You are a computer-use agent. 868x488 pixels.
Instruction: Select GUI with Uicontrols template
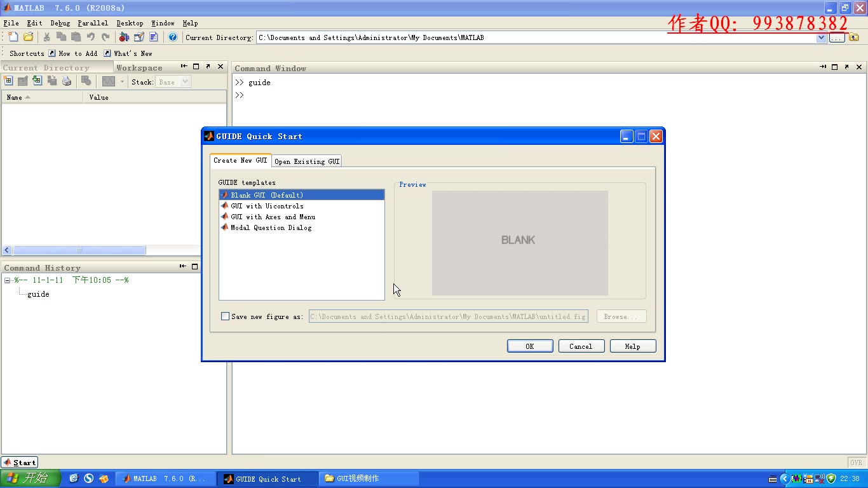(x=302, y=206)
